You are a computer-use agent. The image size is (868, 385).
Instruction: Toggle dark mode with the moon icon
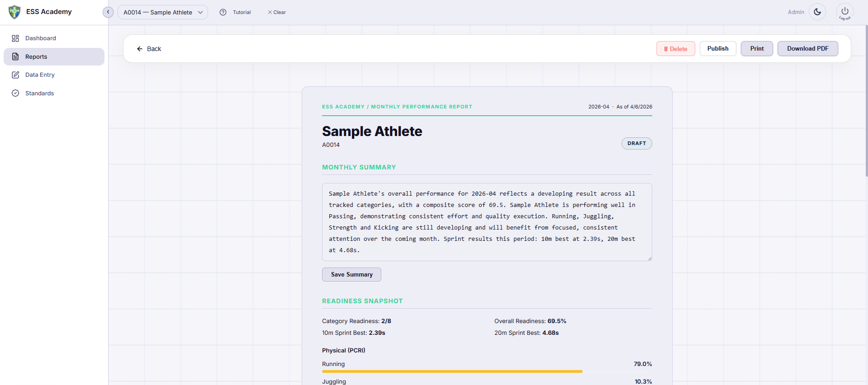[817, 12]
